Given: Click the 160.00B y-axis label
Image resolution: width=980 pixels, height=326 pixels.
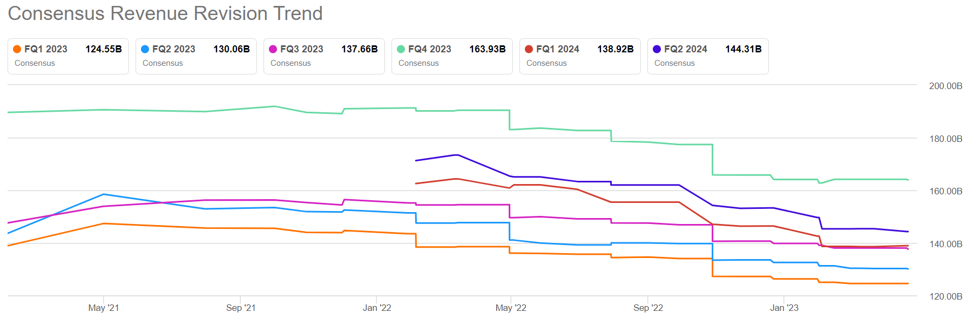Looking at the screenshot, I should [945, 191].
